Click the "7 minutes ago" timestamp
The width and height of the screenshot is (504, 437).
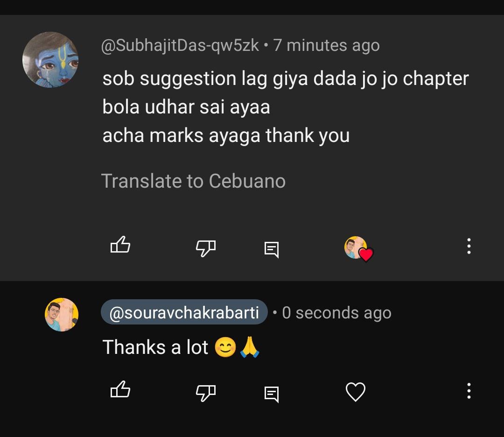327,46
